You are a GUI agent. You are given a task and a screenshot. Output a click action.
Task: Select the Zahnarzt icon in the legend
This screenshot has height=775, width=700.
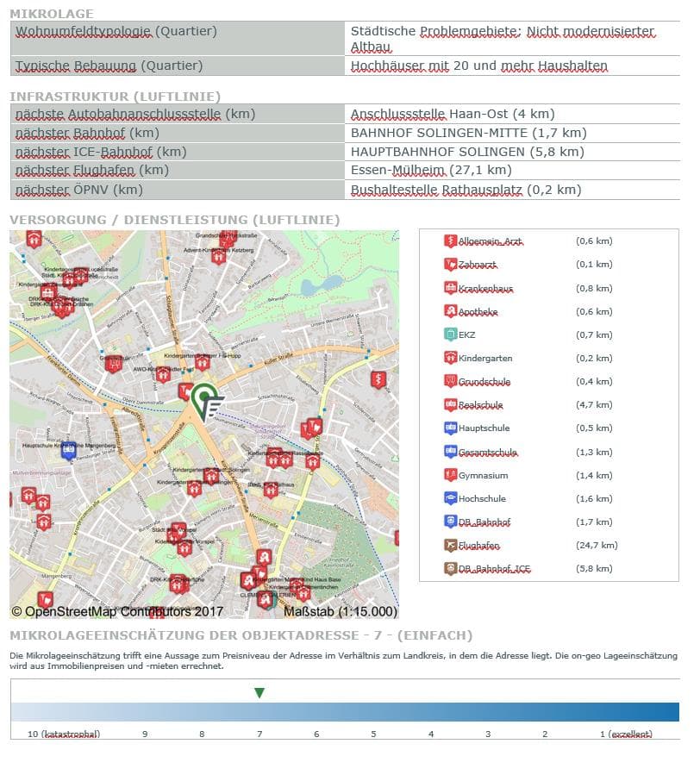coord(450,265)
